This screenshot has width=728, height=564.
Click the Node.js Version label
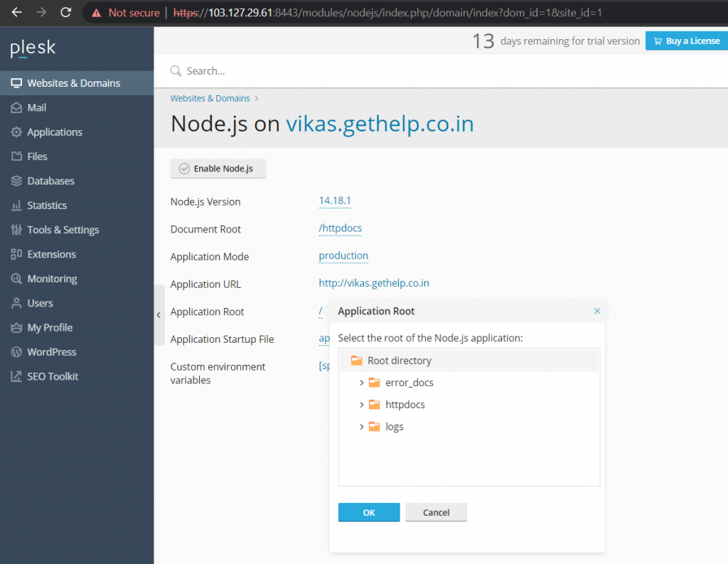click(205, 202)
